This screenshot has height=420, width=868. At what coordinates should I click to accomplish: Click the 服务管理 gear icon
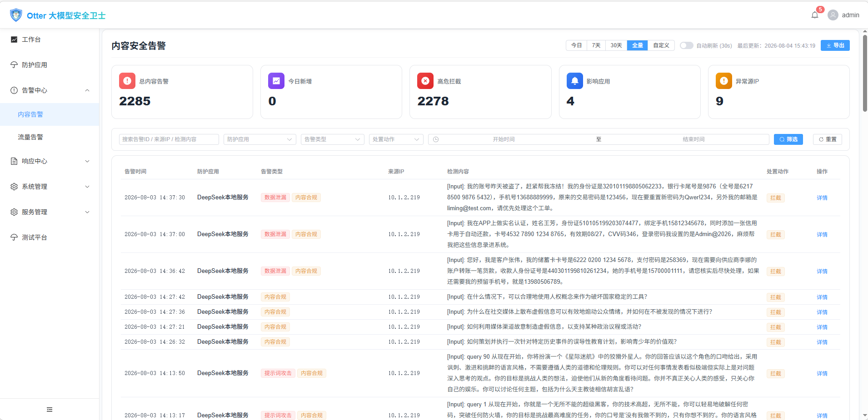coord(14,212)
